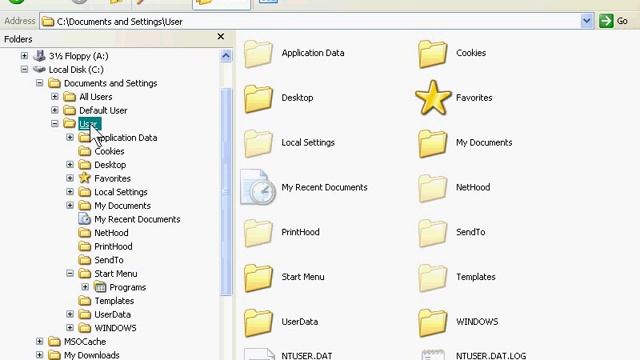Collapse the Documents and Settings node
Image resolution: width=640 pixels, height=360 pixels.
[x=40, y=83]
